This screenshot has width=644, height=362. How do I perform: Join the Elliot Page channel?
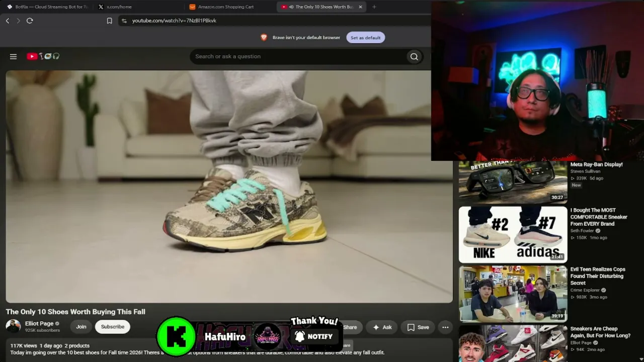81,327
